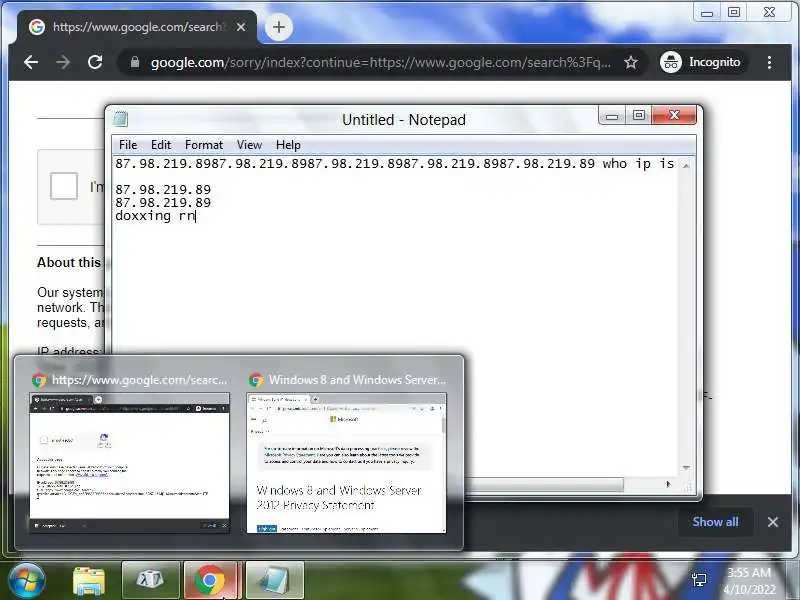
Task: Click the Windows 8 and Windows Server preview thumbnail
Action: click(x=346, y=463)
